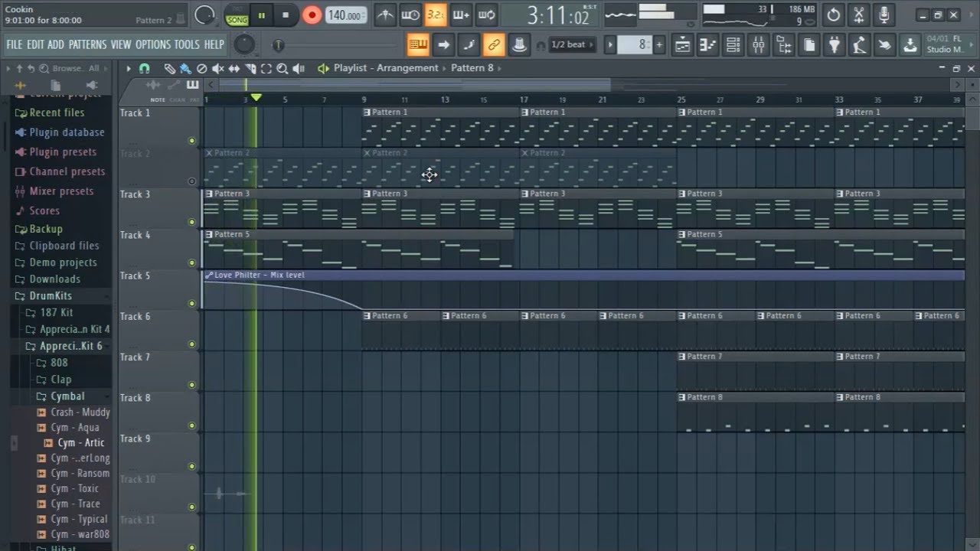Open the Playlist view icon
This screenshot has height=551, width=980.
coord(681,44)
